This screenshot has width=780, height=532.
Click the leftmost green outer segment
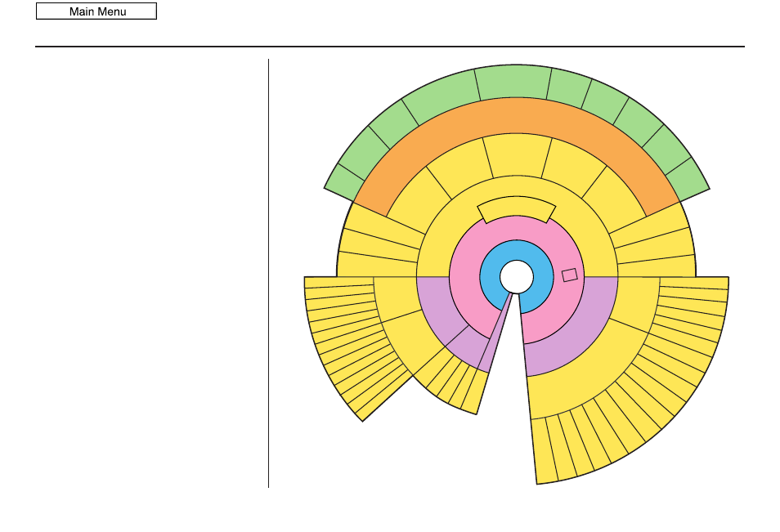point(345,182)
